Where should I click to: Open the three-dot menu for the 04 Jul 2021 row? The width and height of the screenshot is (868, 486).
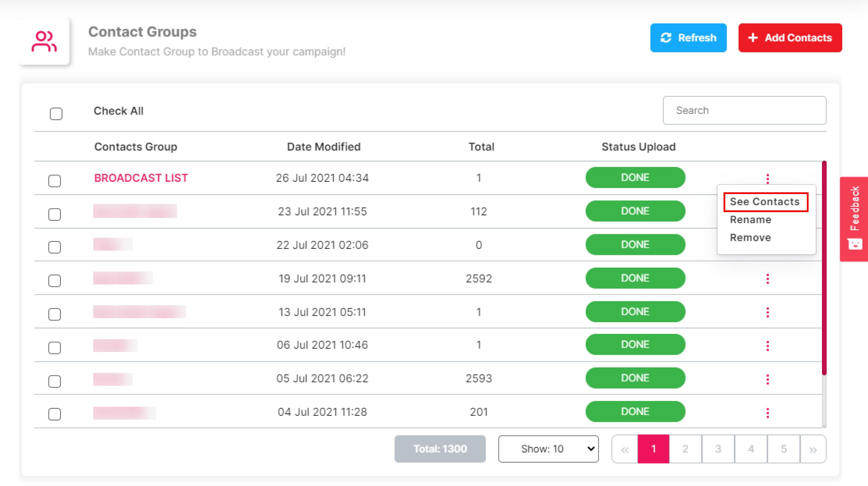(x=767, y=413)
